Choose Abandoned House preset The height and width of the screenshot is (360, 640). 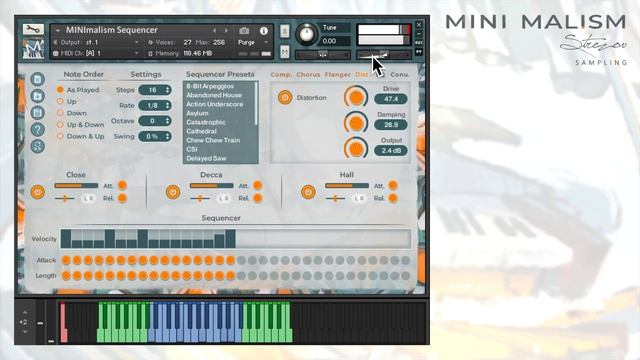(x=214, y=95)
